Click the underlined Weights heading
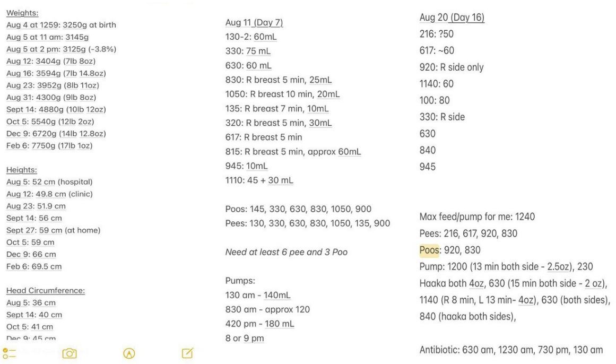This screenshot has height=364, width=616. [19, 13]
